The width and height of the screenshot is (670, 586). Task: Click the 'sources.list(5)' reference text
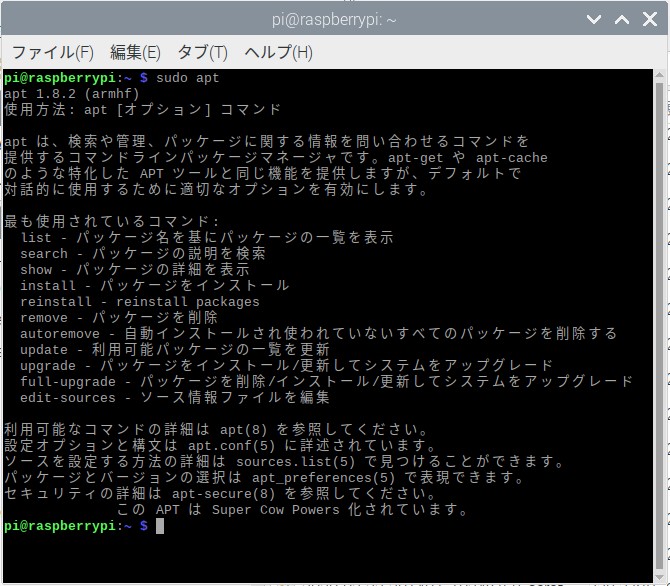point(296,462)
